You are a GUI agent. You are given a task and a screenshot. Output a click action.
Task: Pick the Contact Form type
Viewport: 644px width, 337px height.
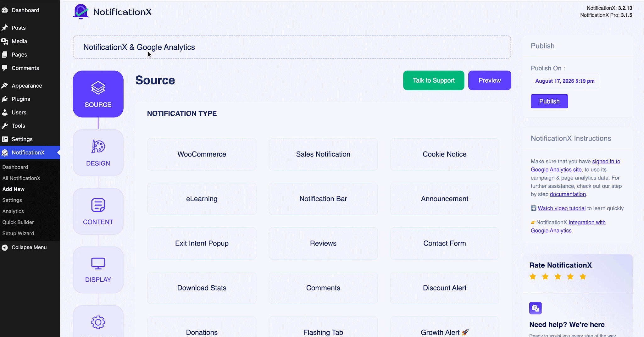tap(445, 243)
